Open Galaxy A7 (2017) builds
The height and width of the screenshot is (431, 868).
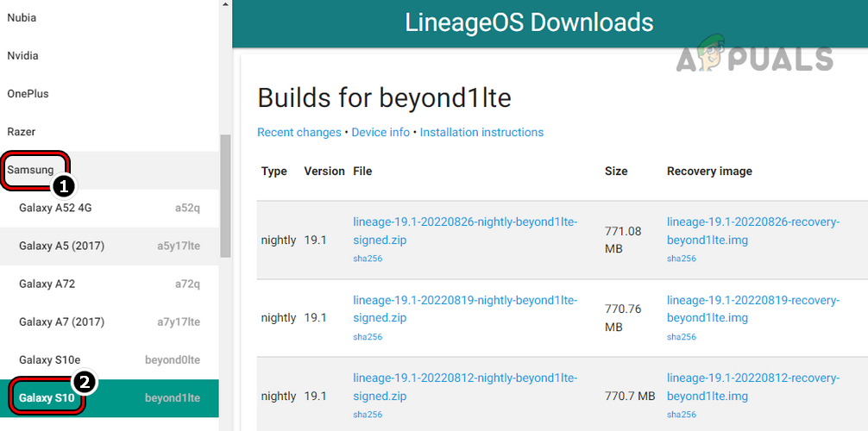tap(61, 322)
